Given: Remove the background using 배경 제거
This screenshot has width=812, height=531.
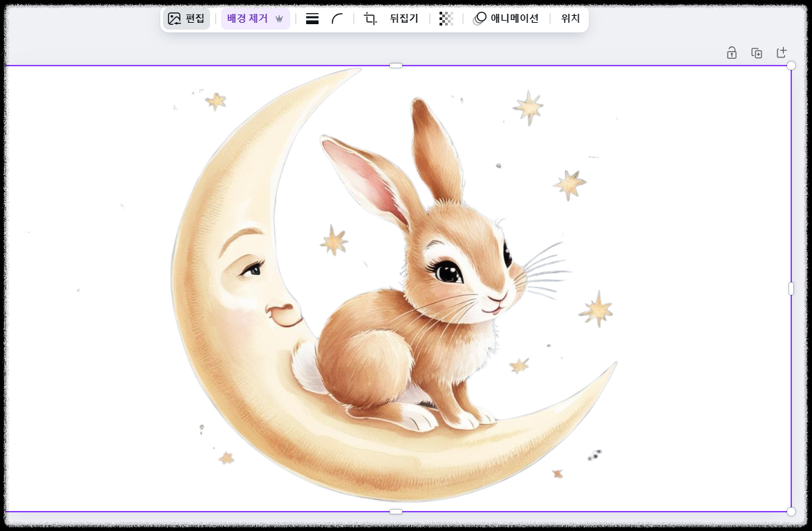Looking at the screenshot, I should click(x=246, y=19).
